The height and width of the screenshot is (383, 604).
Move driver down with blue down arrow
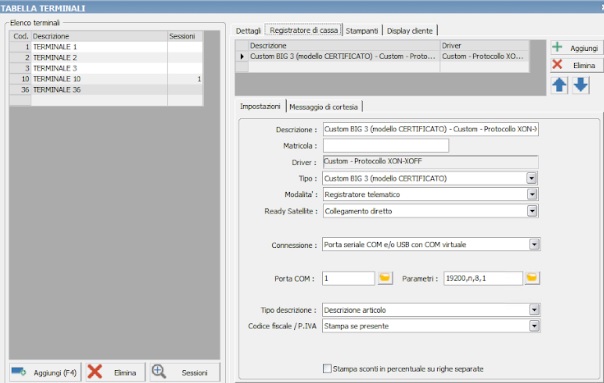581,85
